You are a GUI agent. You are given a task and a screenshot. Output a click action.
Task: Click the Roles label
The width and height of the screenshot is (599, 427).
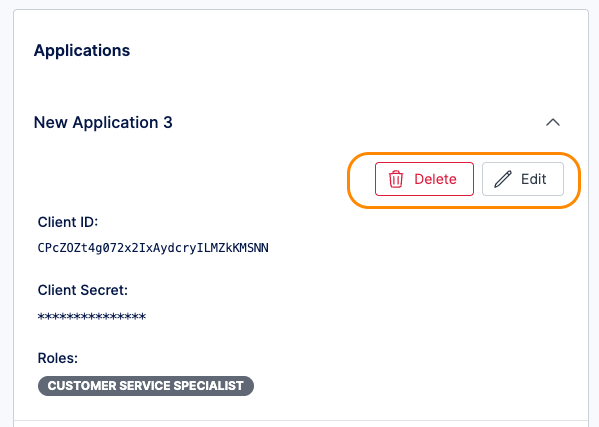point(58,358)
